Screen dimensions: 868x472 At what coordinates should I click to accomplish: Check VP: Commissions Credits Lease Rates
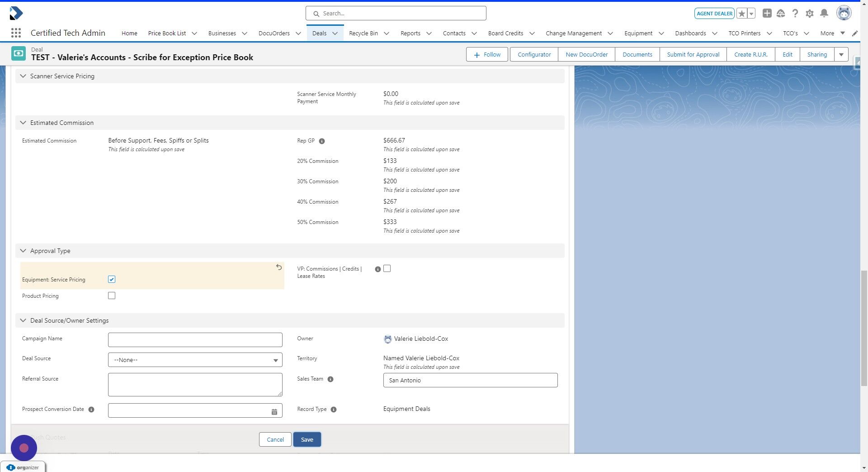click(387, 268)
